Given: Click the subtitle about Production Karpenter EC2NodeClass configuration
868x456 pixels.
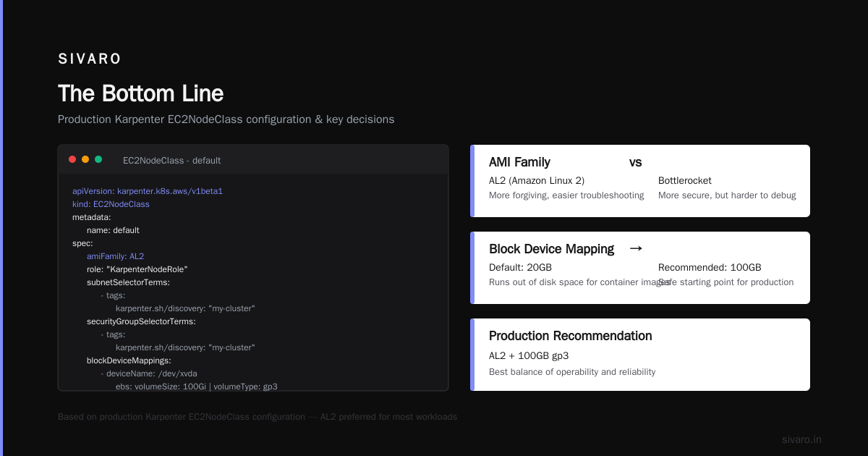Looking at the screenshot, I should pos(226,119).
